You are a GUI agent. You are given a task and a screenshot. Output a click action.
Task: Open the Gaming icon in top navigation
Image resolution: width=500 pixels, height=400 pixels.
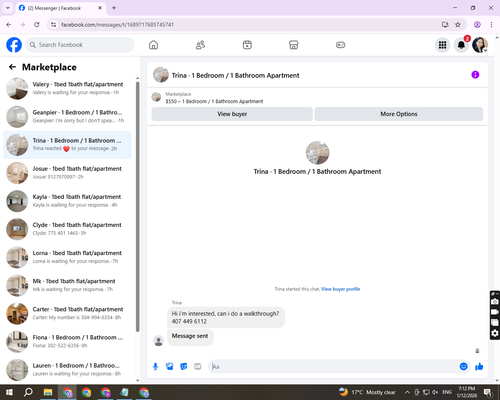point(340,45)
